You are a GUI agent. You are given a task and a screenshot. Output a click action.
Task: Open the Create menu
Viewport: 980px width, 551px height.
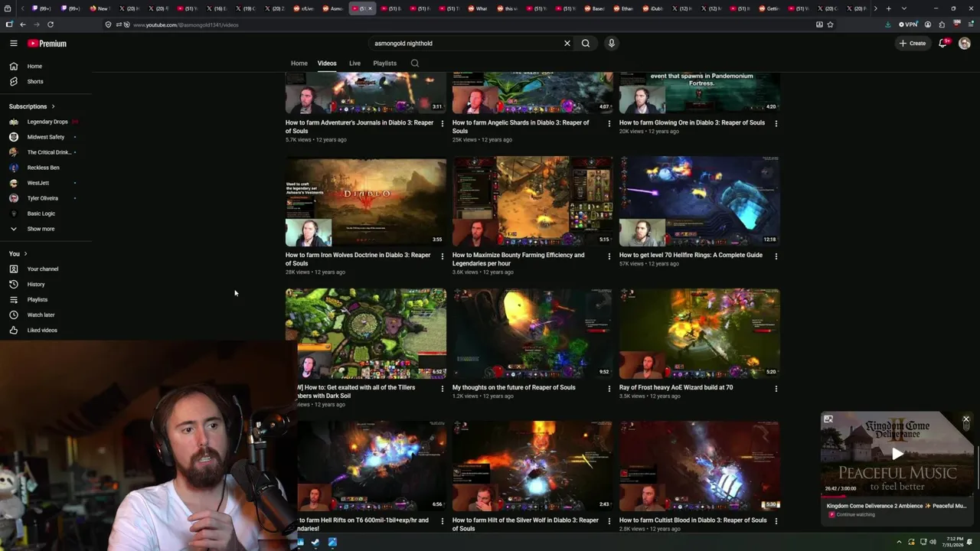913,44
